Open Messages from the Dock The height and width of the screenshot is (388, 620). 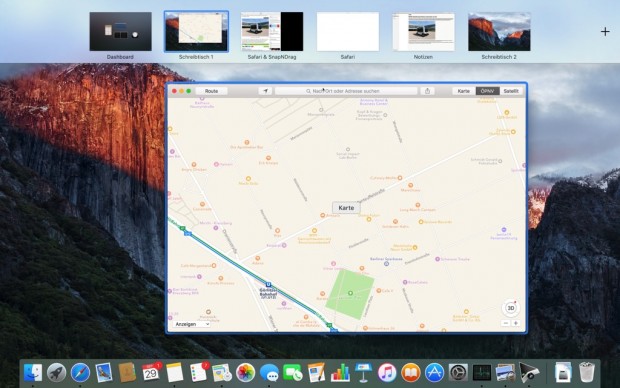pyautogui.click(x=269, y=373)
